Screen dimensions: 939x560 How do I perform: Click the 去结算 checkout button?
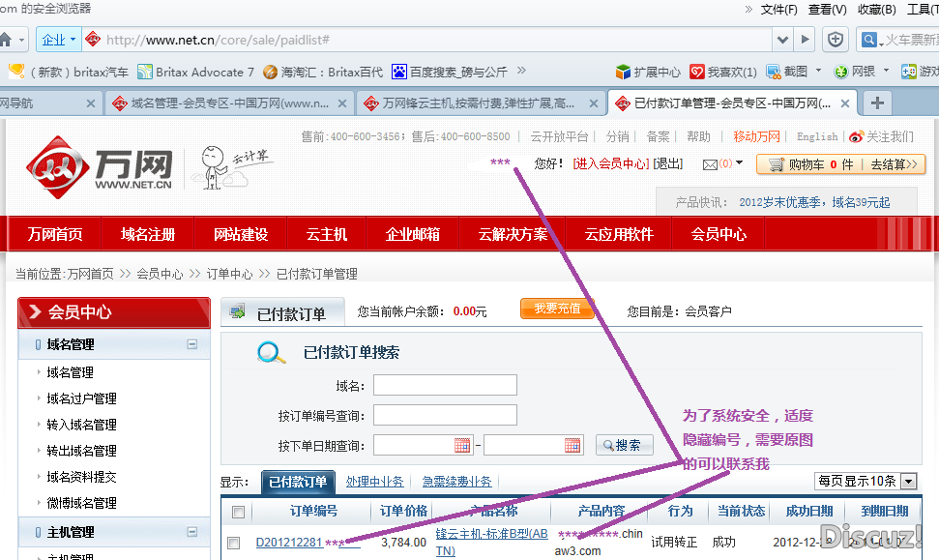pos(894,164)
